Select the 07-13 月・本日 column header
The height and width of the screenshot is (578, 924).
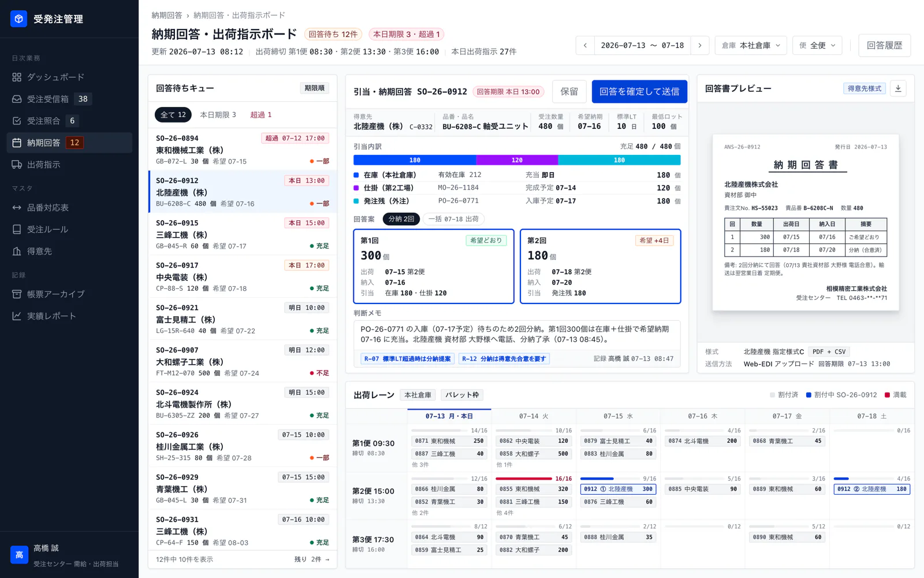449,416
